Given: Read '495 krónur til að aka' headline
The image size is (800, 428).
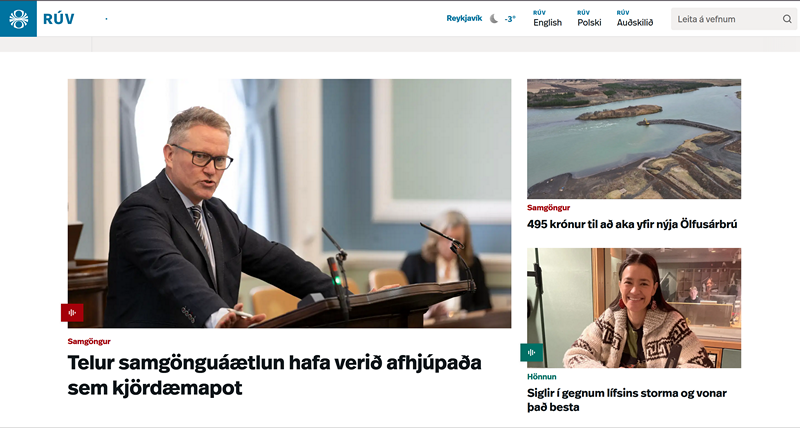Looking at the screenshot, I should tap(632, 224).
